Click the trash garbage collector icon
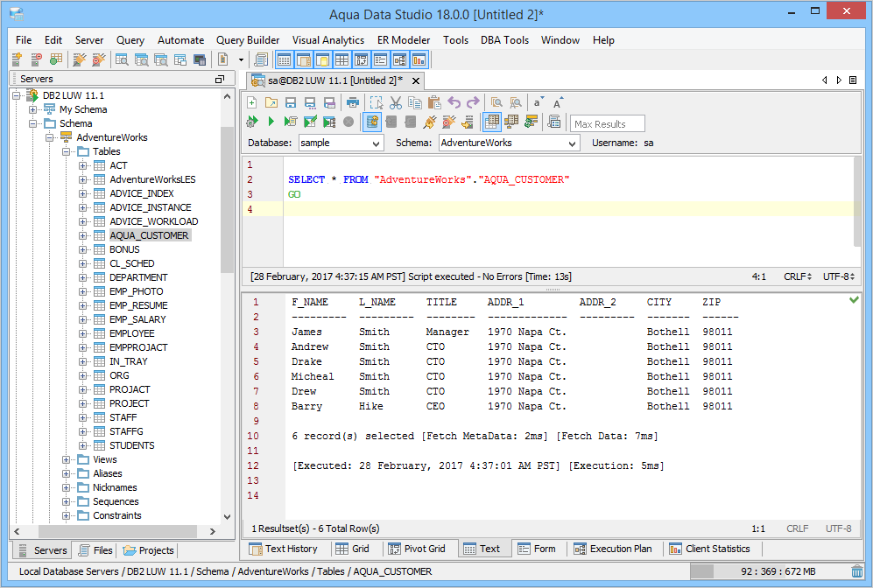Viewport: 873px width, 588px height. (x=856, y=571)
